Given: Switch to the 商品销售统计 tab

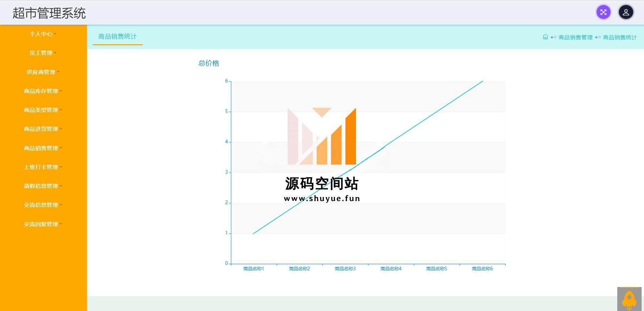Looking at the screenshot, I should click(117, 37).
